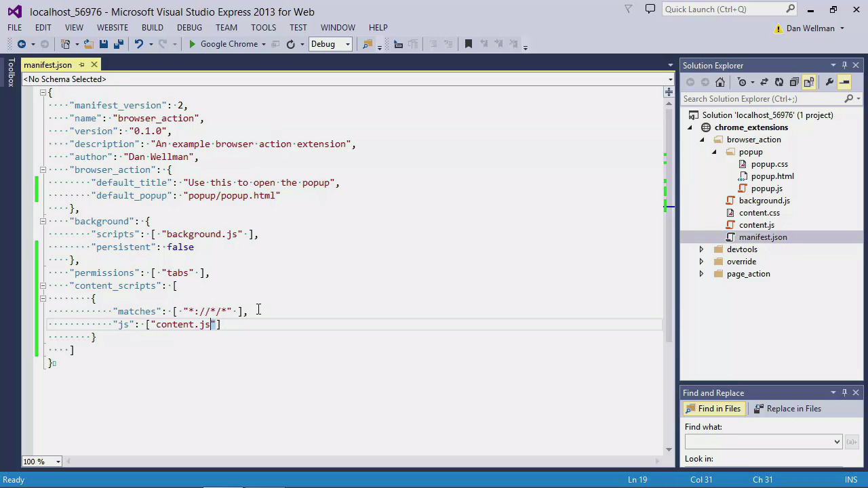Click Sync with Active Document icon
This screenshot has height=488, width=868.
764,82
